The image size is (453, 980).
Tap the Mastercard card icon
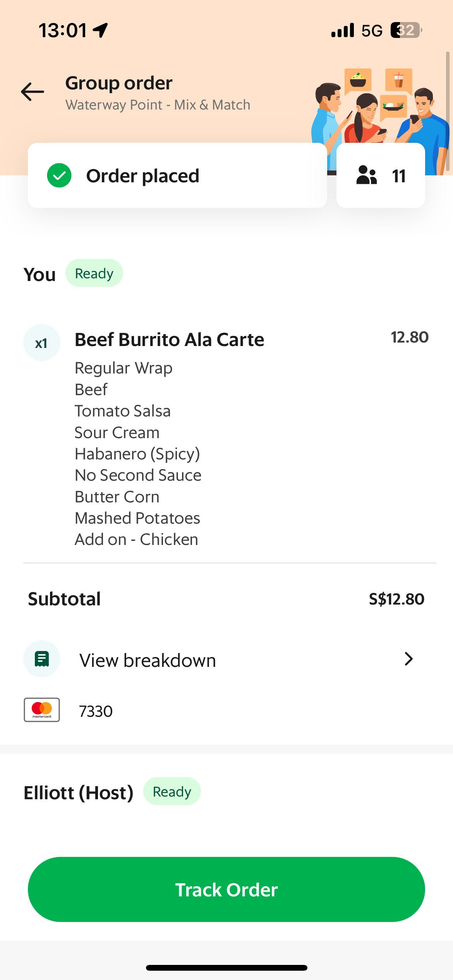tap(41, 710)
